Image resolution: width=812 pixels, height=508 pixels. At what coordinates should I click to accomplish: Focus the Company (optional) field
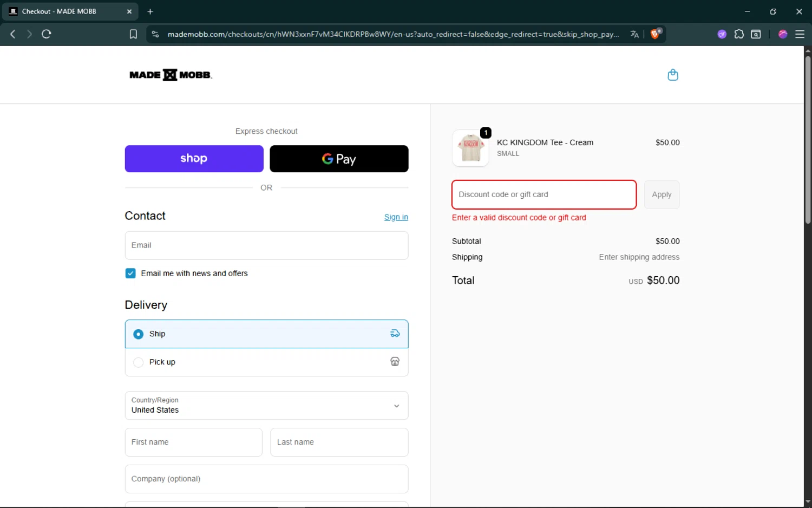tap(266, 479)
